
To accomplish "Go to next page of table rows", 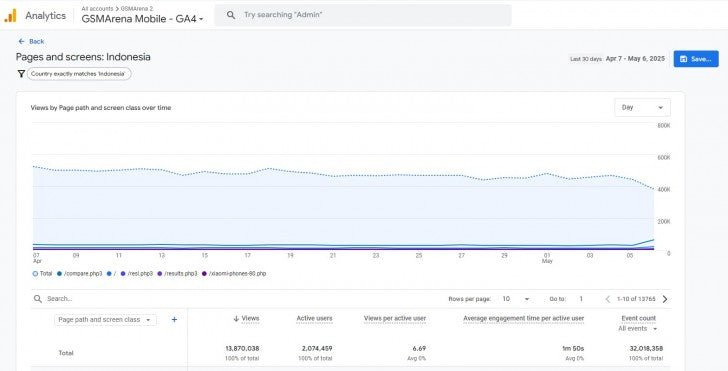I will [x=665, y=299].
